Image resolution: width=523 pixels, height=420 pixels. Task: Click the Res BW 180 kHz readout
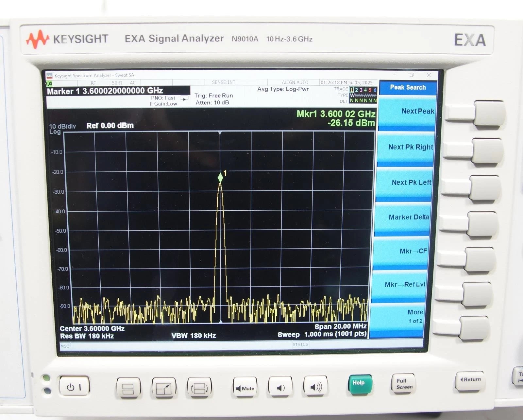[x=87, y=336]
